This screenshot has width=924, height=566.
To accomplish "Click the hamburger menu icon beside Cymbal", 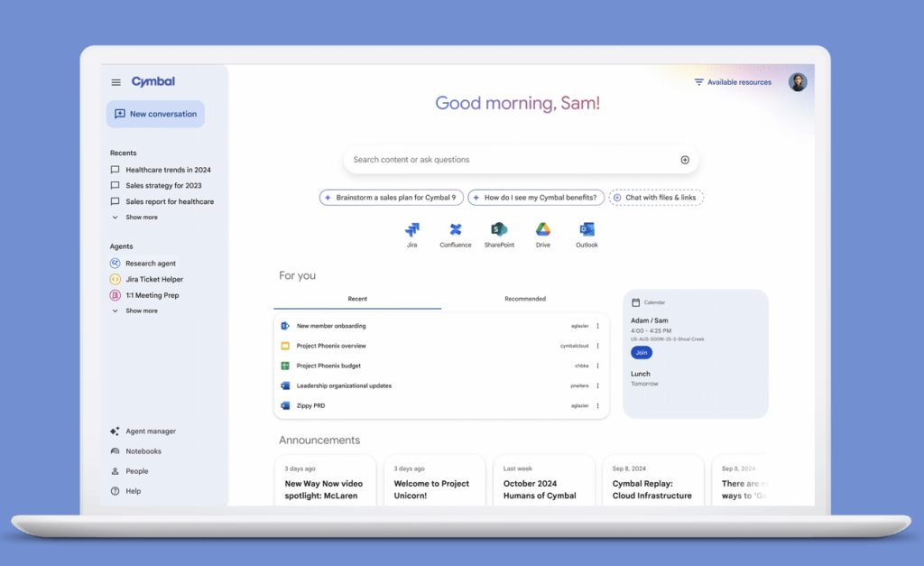I will (x=115, y=82).
